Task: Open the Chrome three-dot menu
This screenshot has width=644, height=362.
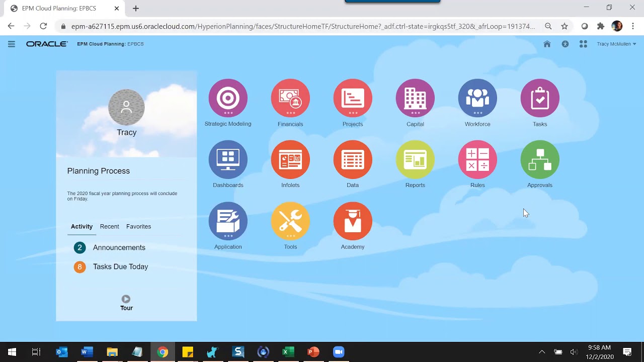Action: pos(633,26)
